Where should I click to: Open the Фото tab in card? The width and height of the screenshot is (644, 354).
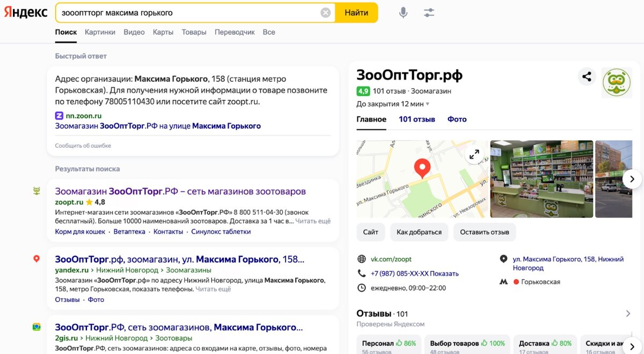(457, 119)
